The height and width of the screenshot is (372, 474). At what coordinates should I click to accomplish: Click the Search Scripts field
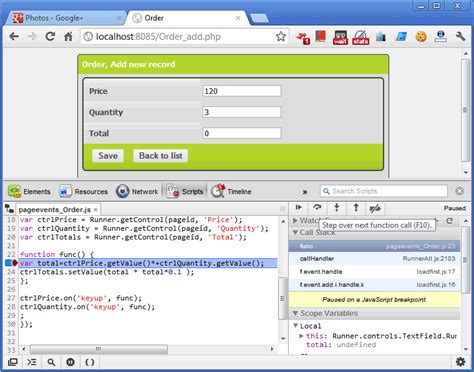(384, 191)
